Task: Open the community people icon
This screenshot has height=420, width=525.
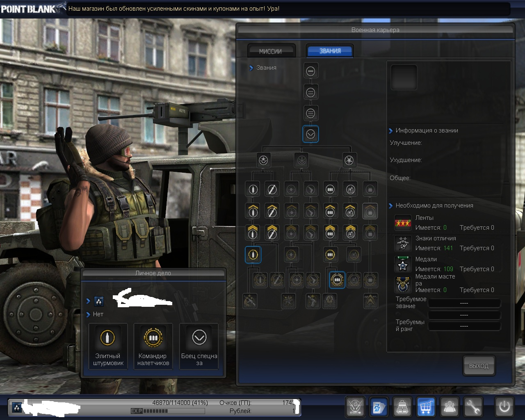Action: pyautogui.click(x=450, y=407)
